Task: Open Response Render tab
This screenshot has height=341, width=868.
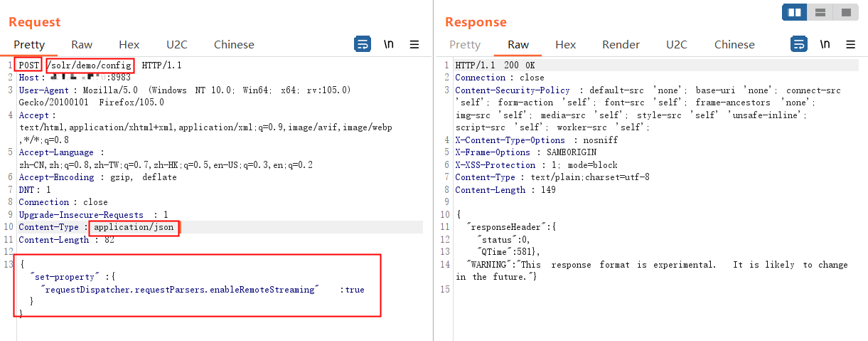Action: point(621,44)
